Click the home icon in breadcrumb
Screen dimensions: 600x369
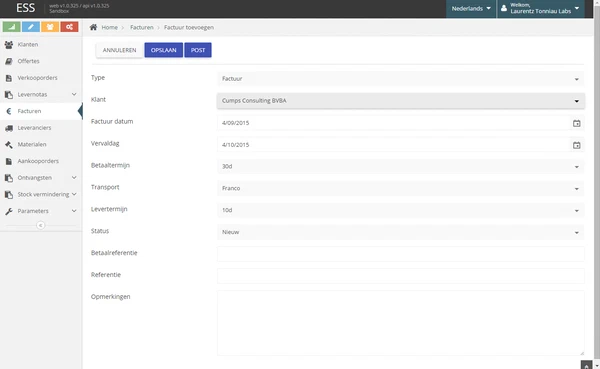tap(93, 27)
